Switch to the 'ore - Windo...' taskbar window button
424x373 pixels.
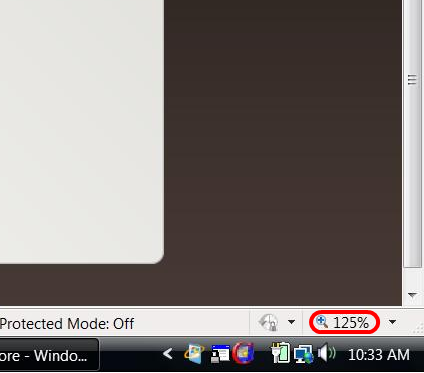(x=49, y=355)
